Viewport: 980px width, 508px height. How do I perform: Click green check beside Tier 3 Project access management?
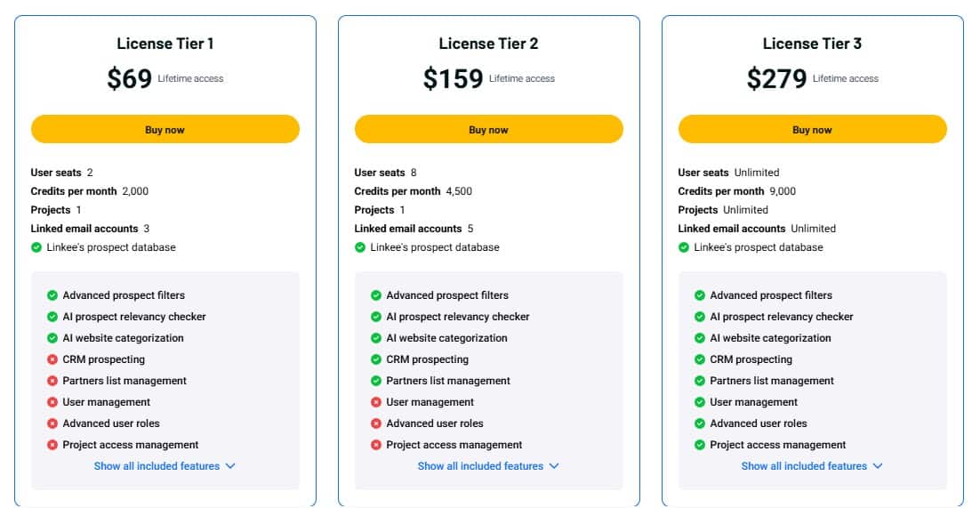coord(700,445)
